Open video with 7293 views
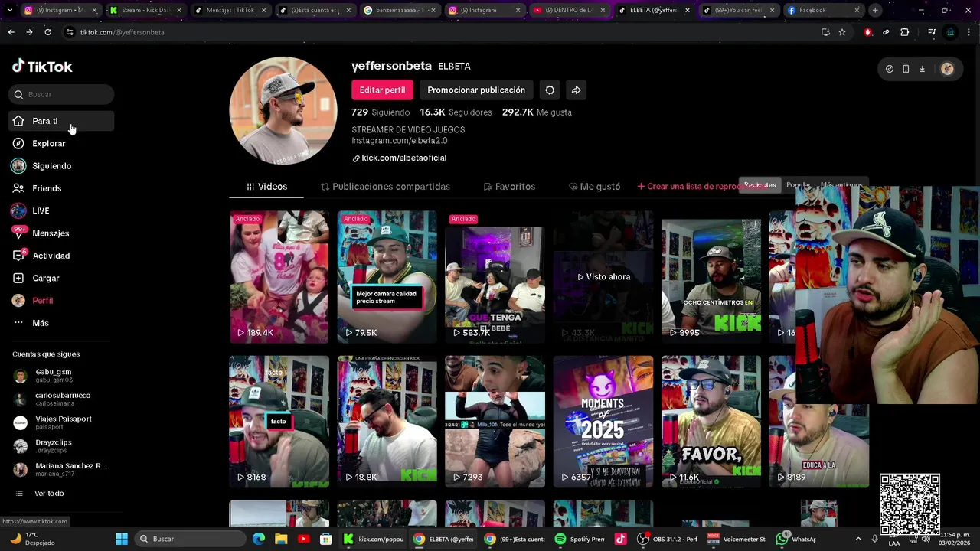Screen dimensions: 980x551 click(495, 422)
